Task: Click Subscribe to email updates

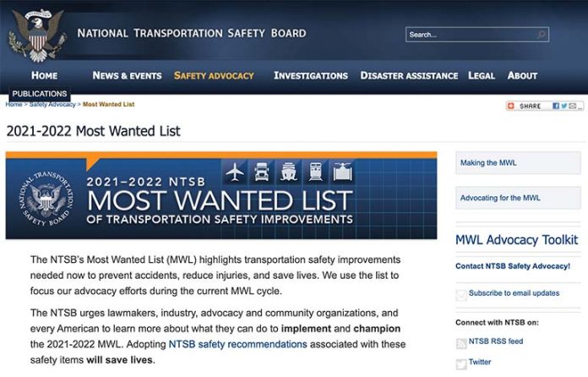Action: (514, 293)
